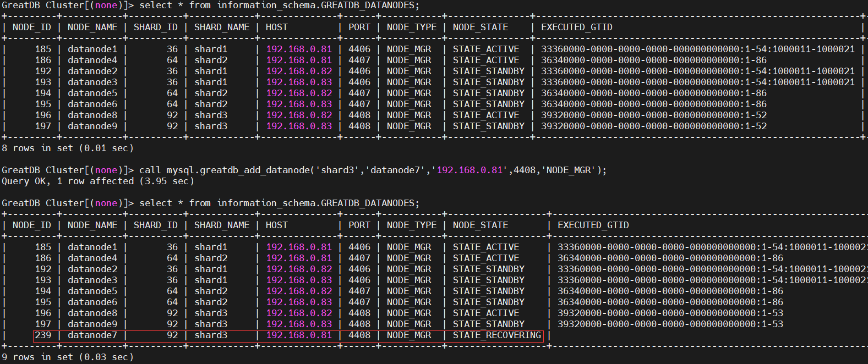Click datanode9's GTID ending in 1-53
This screenshot has height=364, width=868.
[x=670, y=324]
